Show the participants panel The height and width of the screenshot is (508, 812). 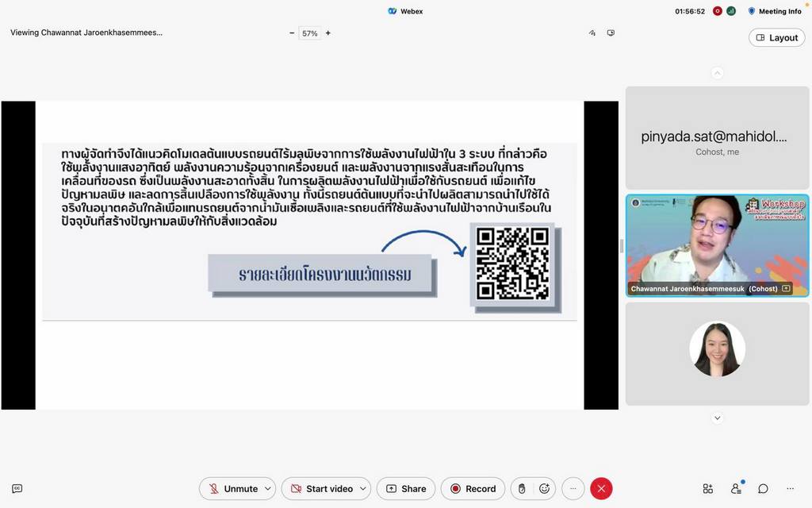pos(736,489)
